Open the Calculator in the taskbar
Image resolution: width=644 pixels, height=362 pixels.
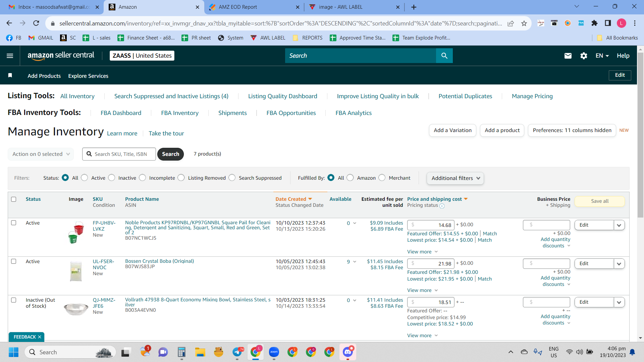(x=182, y=352)
